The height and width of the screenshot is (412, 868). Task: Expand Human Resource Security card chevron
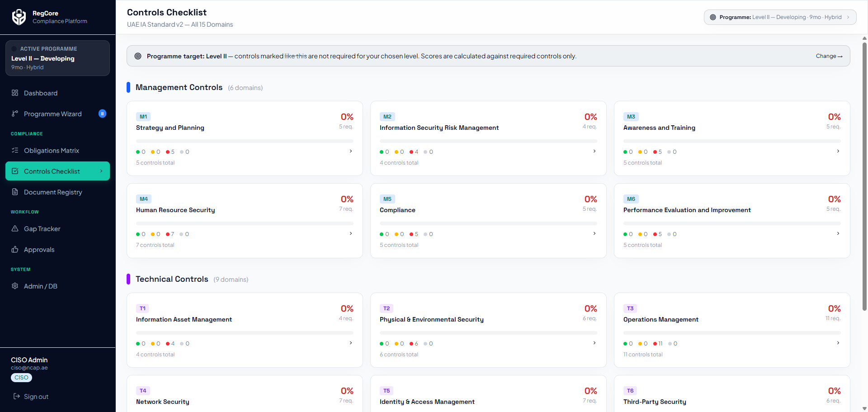[351, 233]
